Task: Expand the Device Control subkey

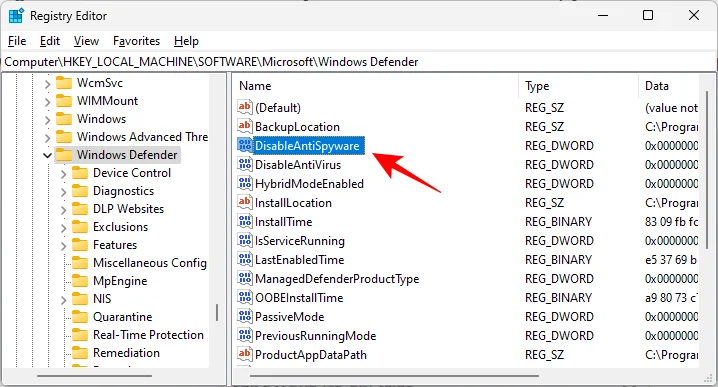Action: 63,174
